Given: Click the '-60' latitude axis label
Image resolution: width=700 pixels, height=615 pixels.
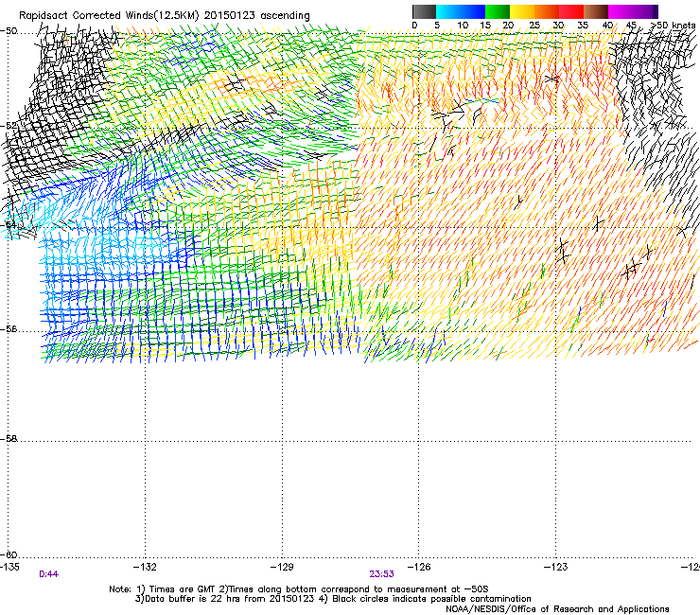Looking at the screenshot, I should point(9,555).
